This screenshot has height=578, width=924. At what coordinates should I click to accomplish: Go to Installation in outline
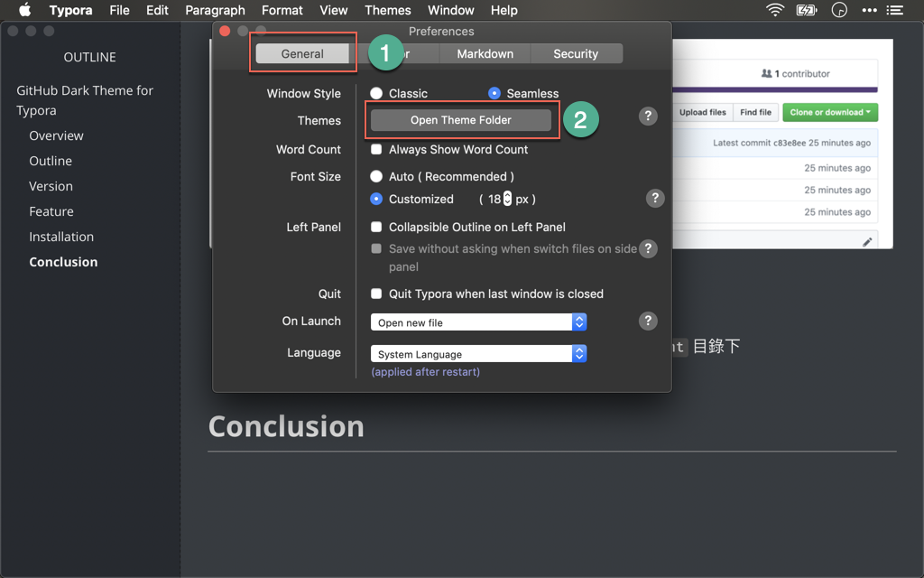point(61,238)
